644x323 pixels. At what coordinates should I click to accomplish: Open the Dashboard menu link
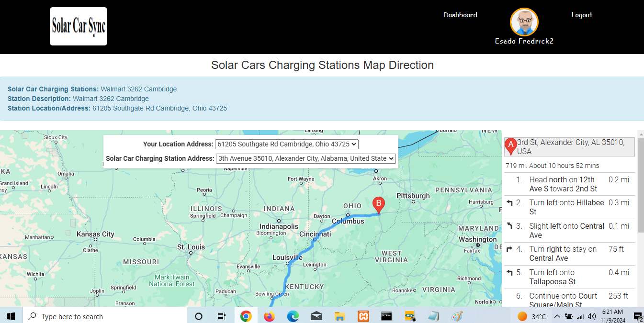pyautogui.click(x=461, y=15)
